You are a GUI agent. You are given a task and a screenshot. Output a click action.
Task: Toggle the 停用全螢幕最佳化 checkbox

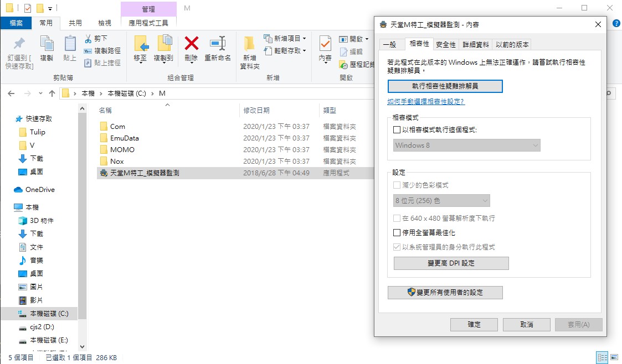coord(397,233)
